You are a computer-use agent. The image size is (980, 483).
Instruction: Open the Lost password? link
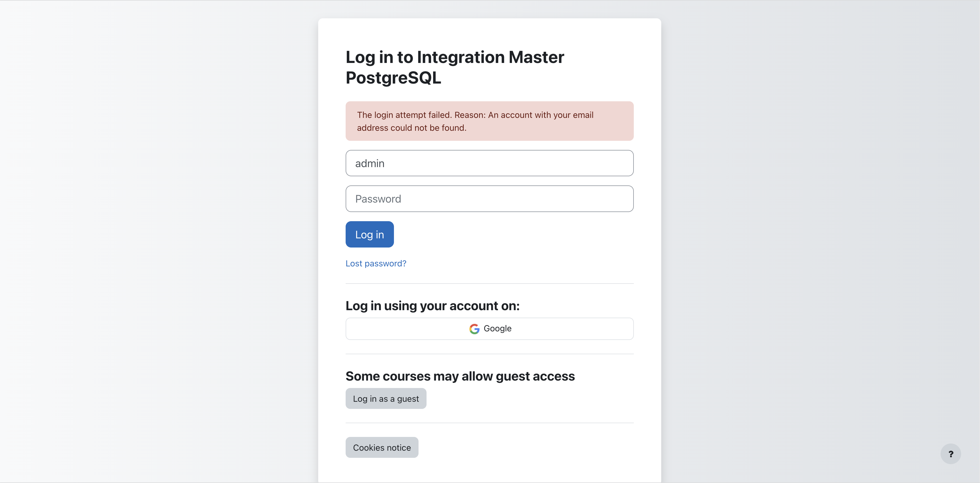(x=376, y=264)
